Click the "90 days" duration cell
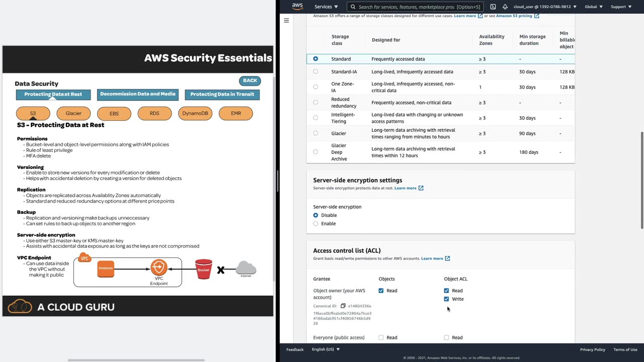Viewport: 644px width, 362px height. pyautogui.click(x=527, y=133)
